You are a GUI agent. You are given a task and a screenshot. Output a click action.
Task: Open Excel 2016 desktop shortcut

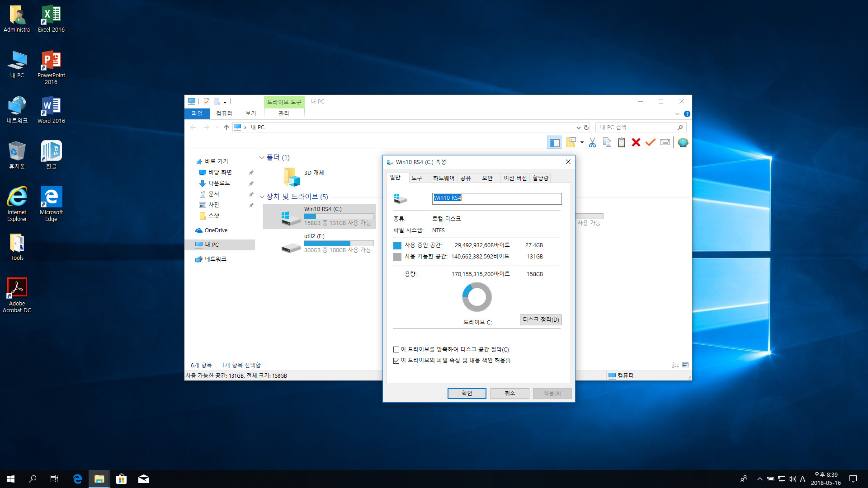[51, 19]
